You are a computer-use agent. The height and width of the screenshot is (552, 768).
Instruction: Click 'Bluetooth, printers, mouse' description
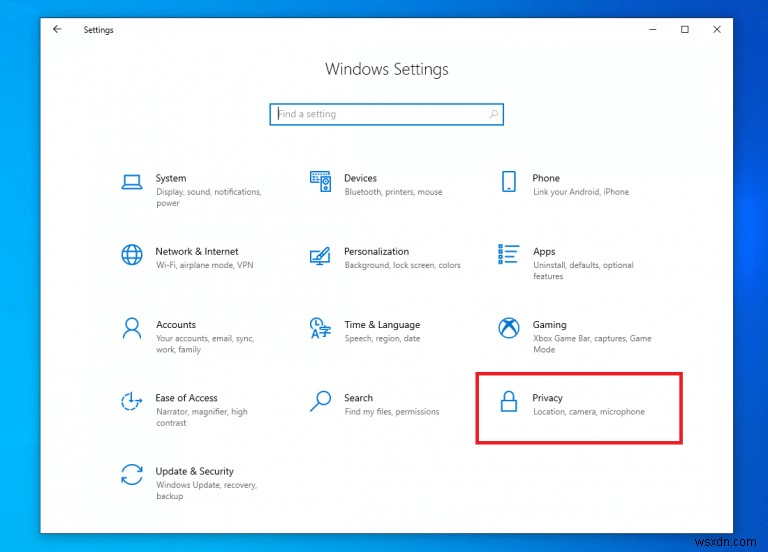coord(393,192)
